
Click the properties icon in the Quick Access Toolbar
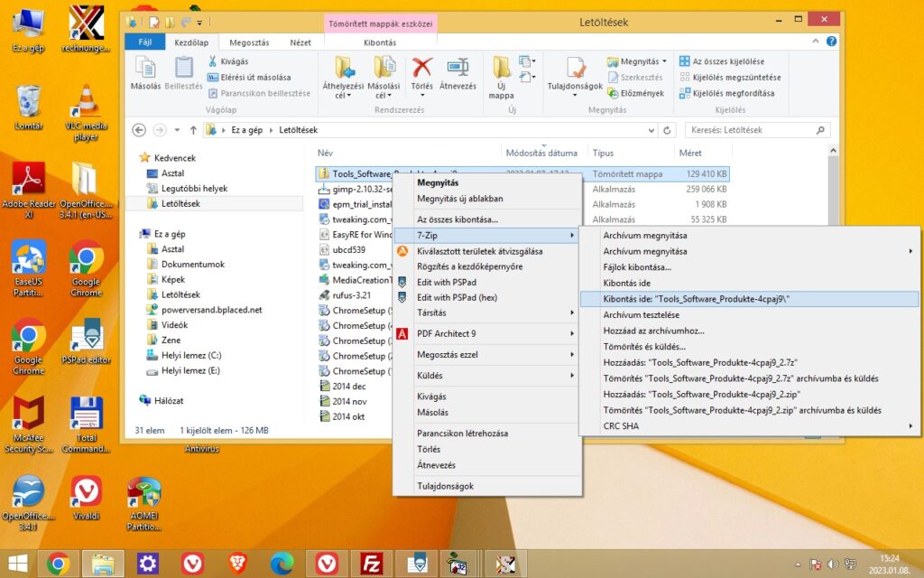click(154, 23)
